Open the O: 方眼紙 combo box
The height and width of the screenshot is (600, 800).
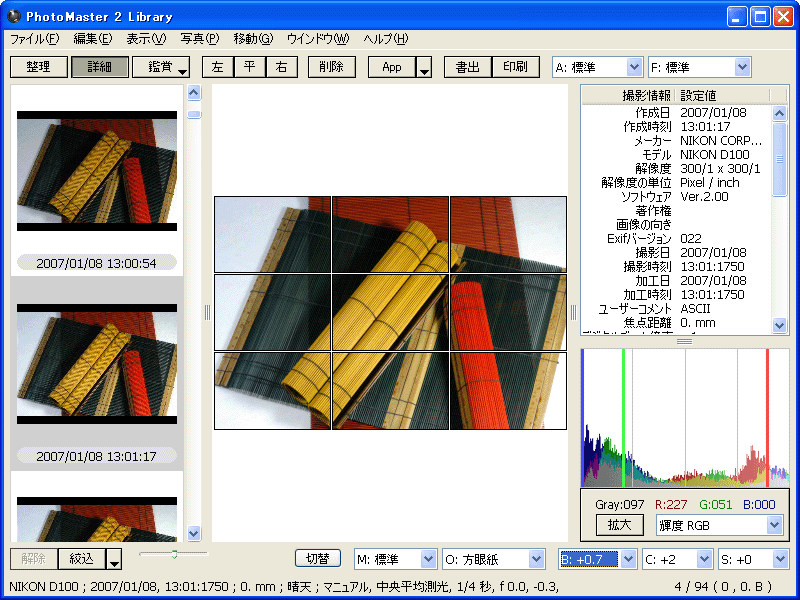coord(493,559)
